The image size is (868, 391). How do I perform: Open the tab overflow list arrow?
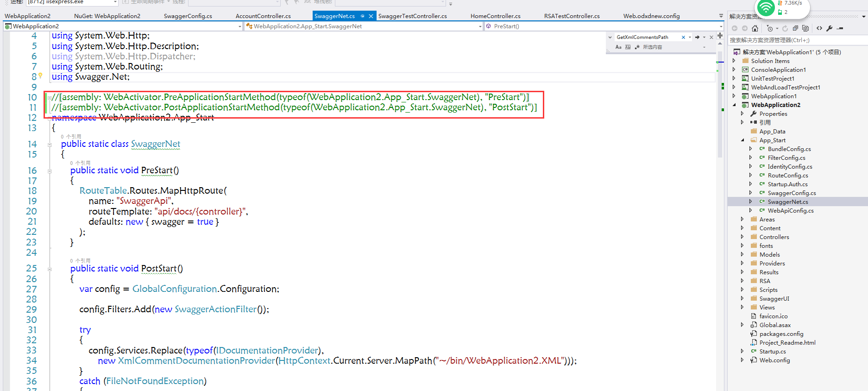point(721,16)
